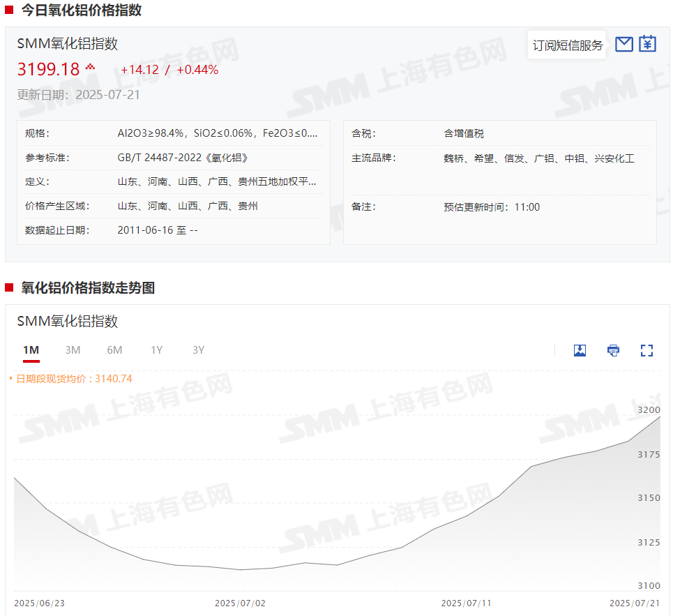Click the truncated 规格 specification text

click(218, 133)
